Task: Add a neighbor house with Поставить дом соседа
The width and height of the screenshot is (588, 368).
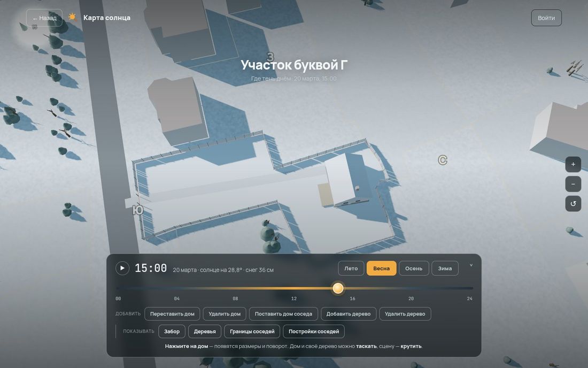Action: [283, 313]
